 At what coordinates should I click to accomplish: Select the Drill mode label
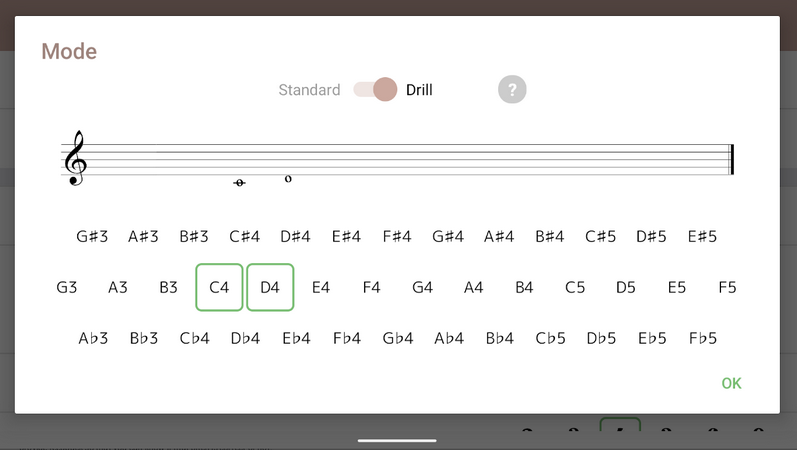[x=419, y=90]
